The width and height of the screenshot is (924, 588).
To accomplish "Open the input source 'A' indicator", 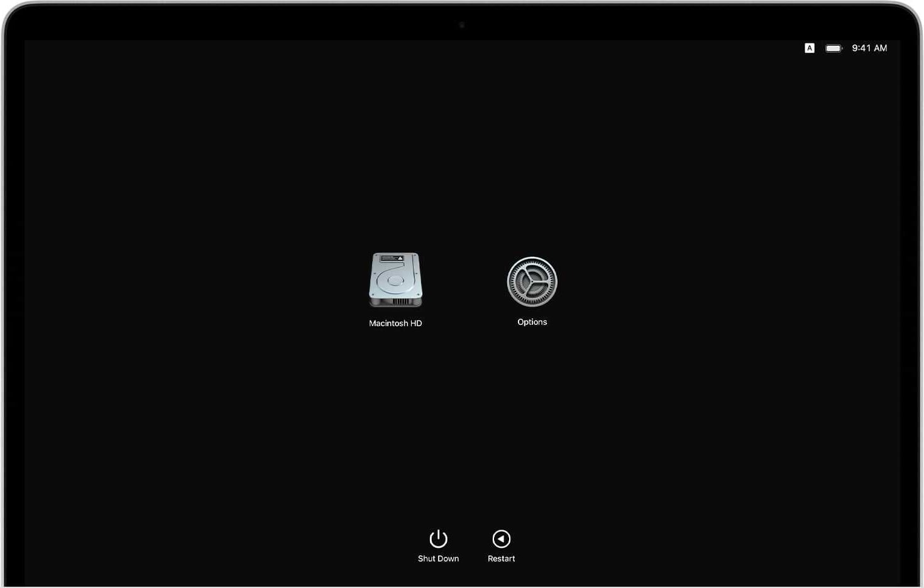I will 810,48.
